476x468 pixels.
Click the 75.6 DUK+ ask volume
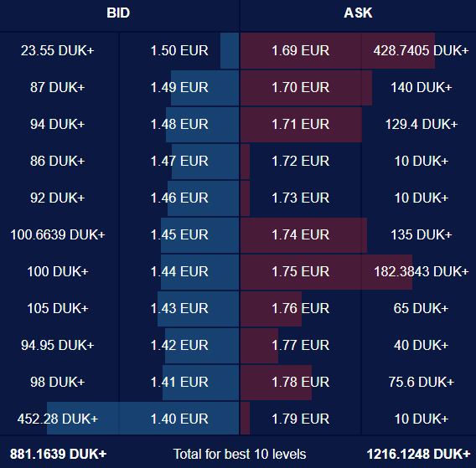click(421, 382)
